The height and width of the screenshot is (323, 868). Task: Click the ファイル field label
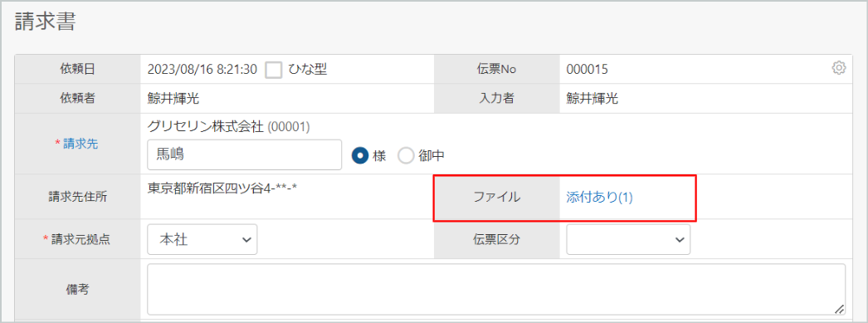pyautogui.click(x=496, y=197)
